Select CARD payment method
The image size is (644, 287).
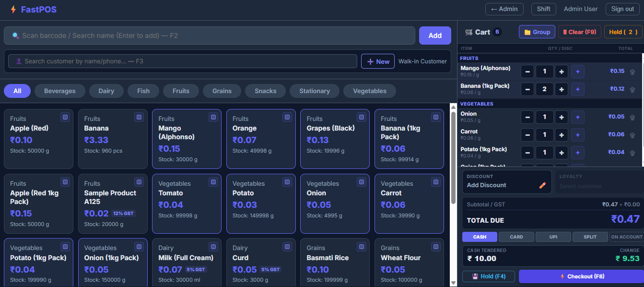pos(516,237)
